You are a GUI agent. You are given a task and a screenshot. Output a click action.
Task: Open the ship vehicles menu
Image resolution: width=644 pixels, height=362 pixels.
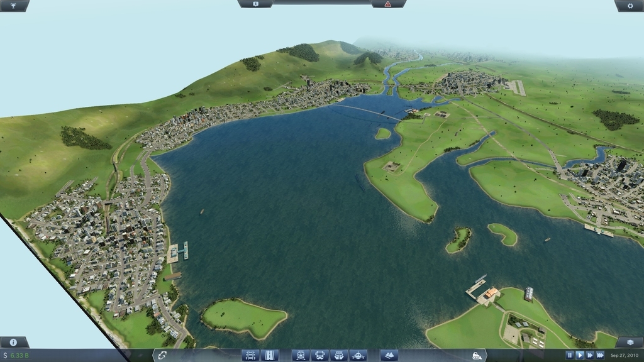339,356
